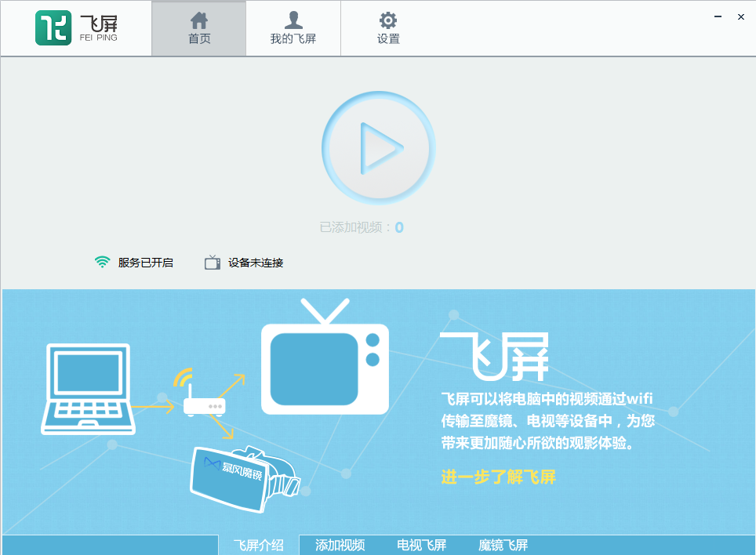Screen dimensions: 756x555
Task: Click the 服务已开启 status label
Action: click(x=146, y=263)
